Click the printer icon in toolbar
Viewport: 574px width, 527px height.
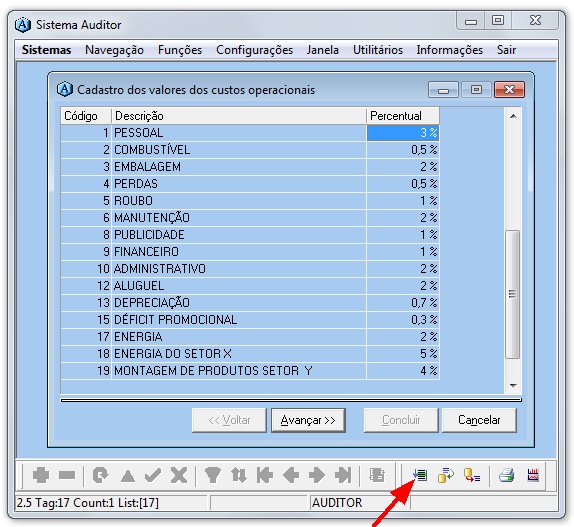coord(507,475)
